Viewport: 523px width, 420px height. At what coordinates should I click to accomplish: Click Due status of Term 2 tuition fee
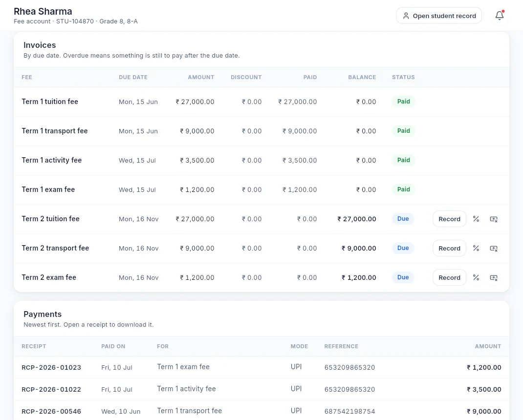403,219
